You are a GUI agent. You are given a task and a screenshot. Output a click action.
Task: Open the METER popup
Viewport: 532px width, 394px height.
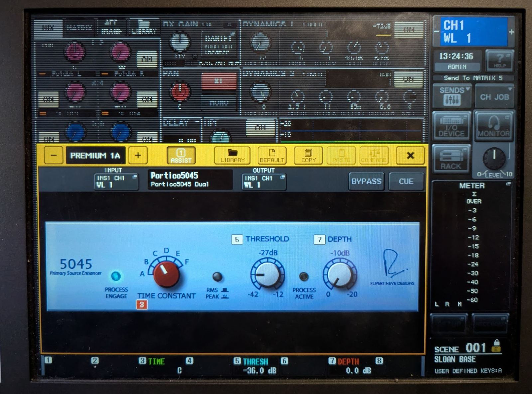pos(472,186)
